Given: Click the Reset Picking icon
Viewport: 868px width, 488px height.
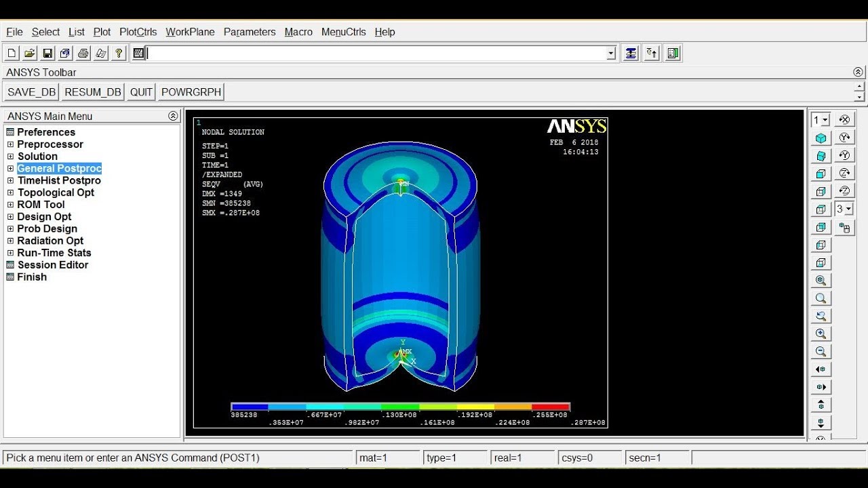Looking at the screenshot, I should point(652,53).
